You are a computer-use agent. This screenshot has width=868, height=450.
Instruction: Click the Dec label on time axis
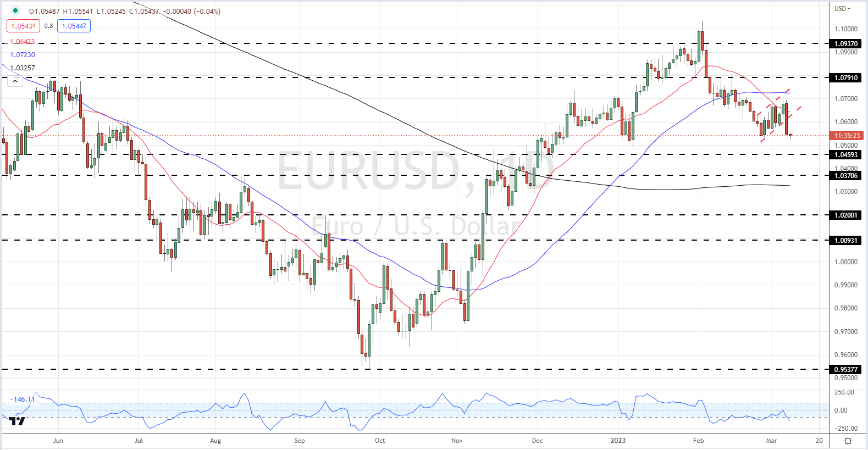(538, 441)
